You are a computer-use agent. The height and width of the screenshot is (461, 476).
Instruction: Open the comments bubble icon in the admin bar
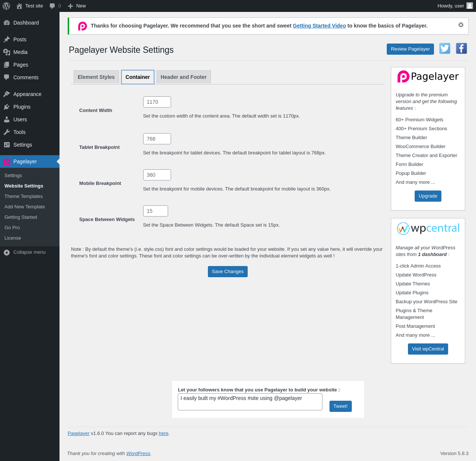click(52, 6)
